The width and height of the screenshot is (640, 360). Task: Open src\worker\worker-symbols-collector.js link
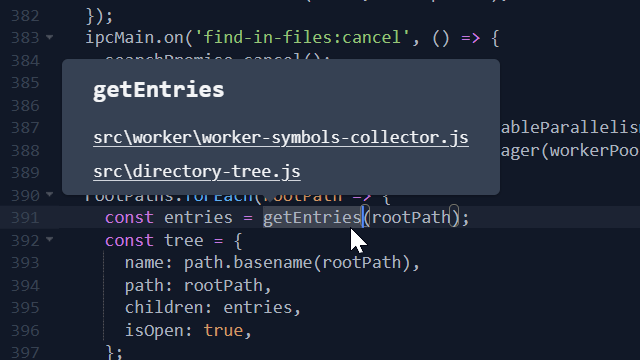[281, 138]
